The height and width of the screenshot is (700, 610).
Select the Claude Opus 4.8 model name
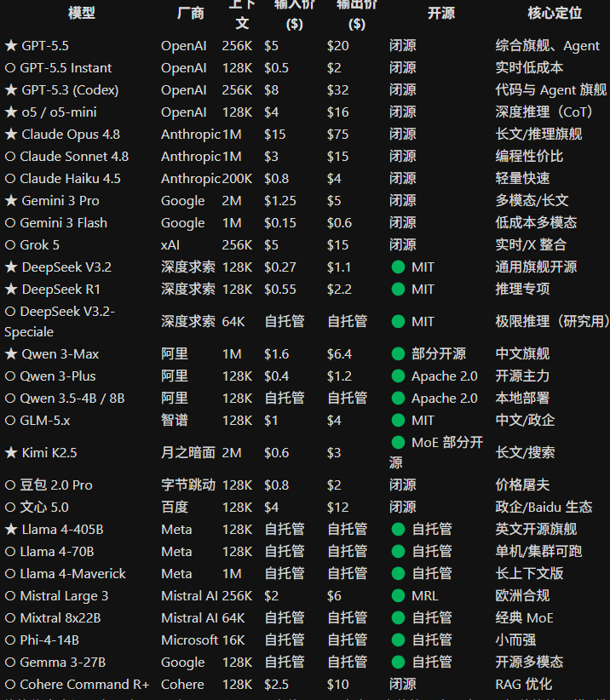[71, 135]
